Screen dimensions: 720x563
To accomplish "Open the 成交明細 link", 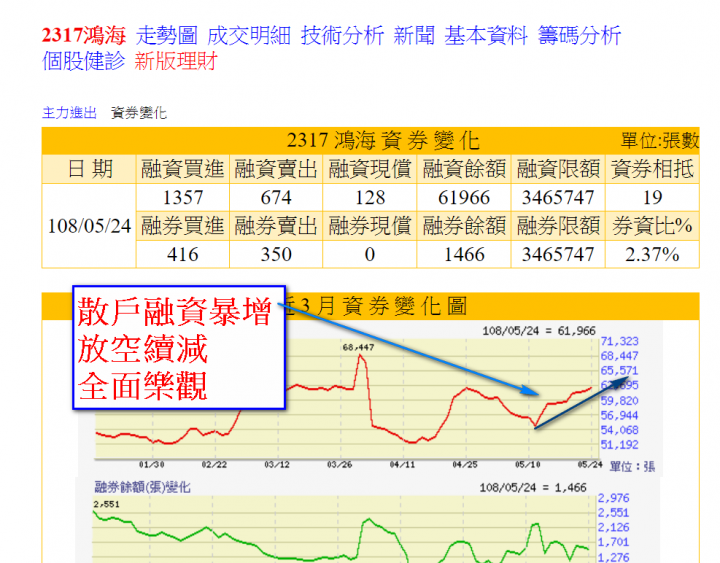I will [248, 36].
